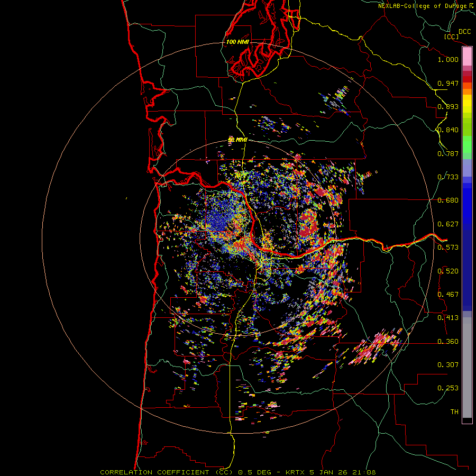Select the 0.520 legend value
Image resolution: width=476 pixels, height=476 pixels.
[x=448, y=271]
